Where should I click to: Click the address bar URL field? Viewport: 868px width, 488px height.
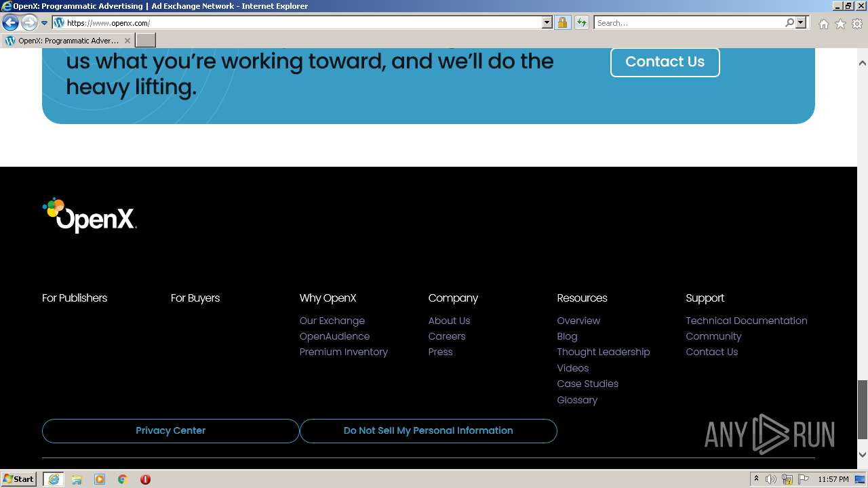coord(304,23)
